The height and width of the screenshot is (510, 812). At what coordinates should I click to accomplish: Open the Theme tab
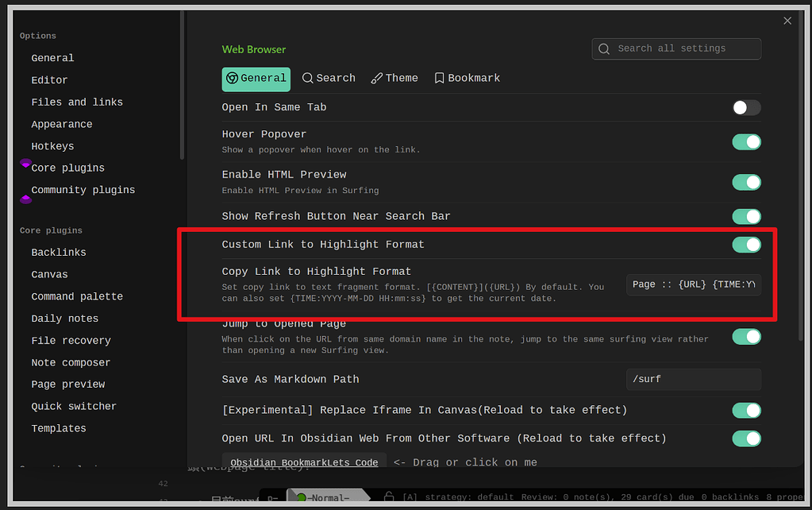(x=394, y=79)
